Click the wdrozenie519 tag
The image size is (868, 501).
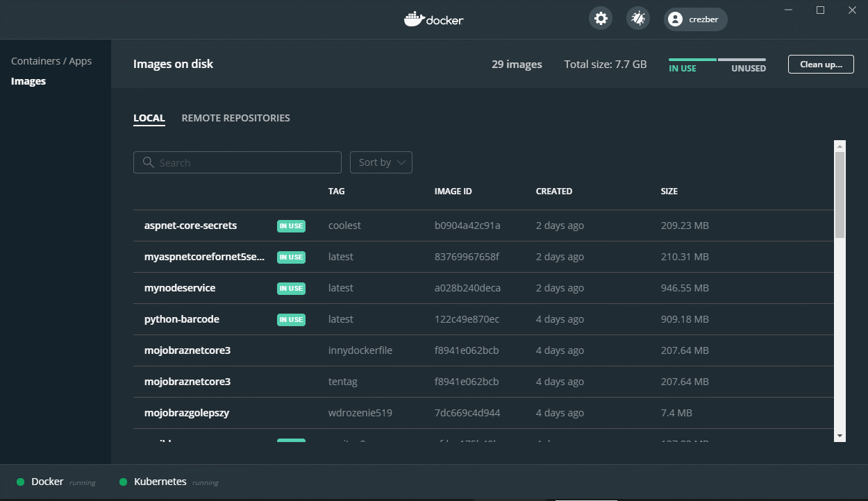[x=360, y=413]
